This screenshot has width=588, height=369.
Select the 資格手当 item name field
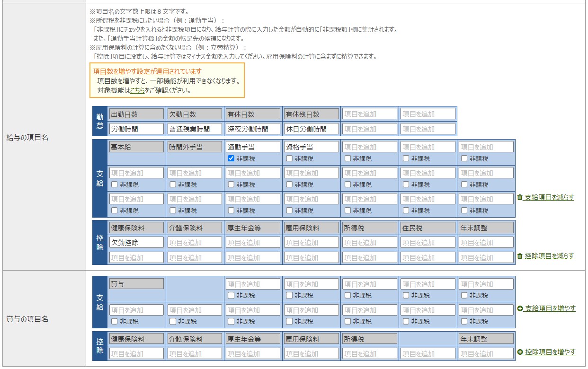[311, 147]
